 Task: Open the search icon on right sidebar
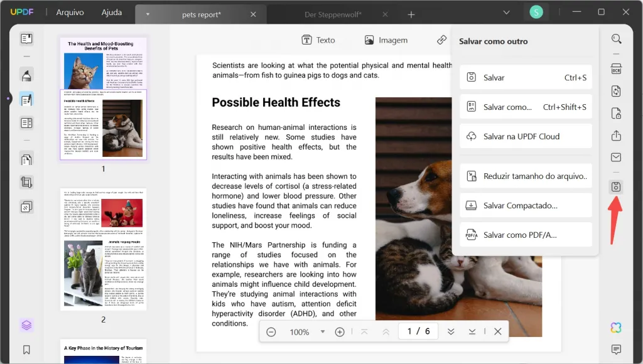[x=615, y=38]
